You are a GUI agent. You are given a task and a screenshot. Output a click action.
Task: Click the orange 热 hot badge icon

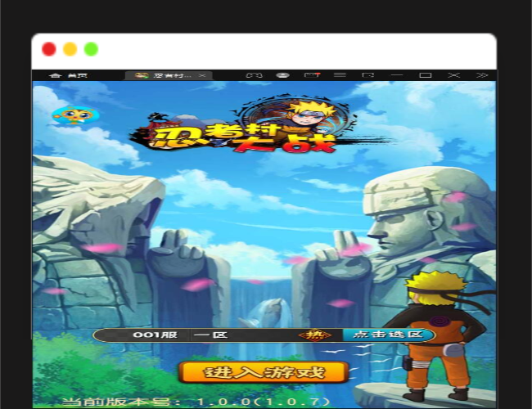(x=314, y=335)
